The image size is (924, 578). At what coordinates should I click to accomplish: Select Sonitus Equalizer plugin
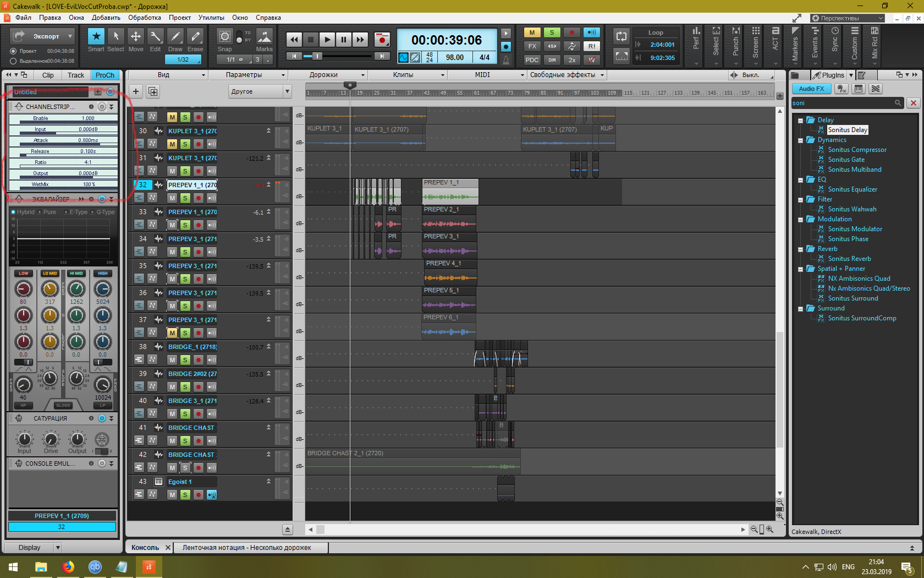coord(853,189)
